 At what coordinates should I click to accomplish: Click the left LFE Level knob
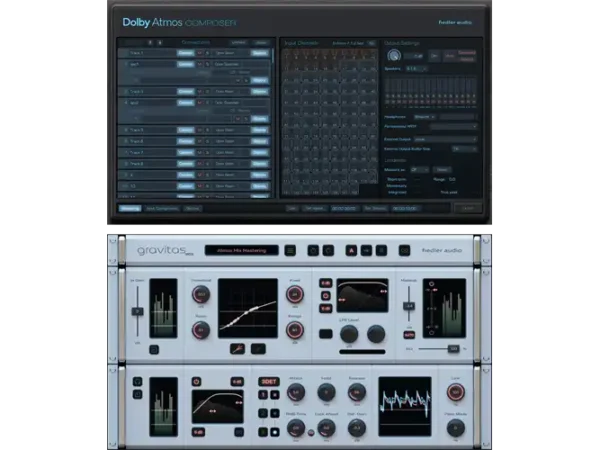(349, 334)
